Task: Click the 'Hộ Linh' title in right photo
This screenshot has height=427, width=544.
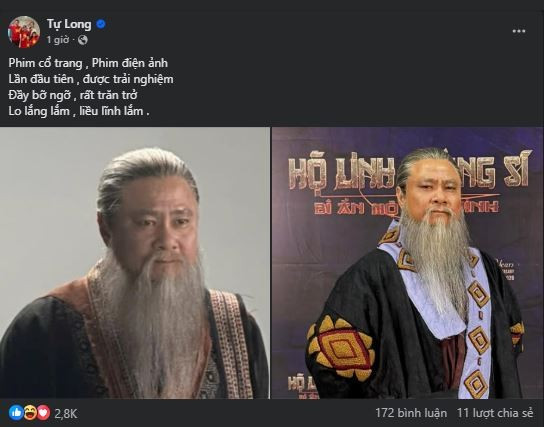Action: (x=342, y=173)
